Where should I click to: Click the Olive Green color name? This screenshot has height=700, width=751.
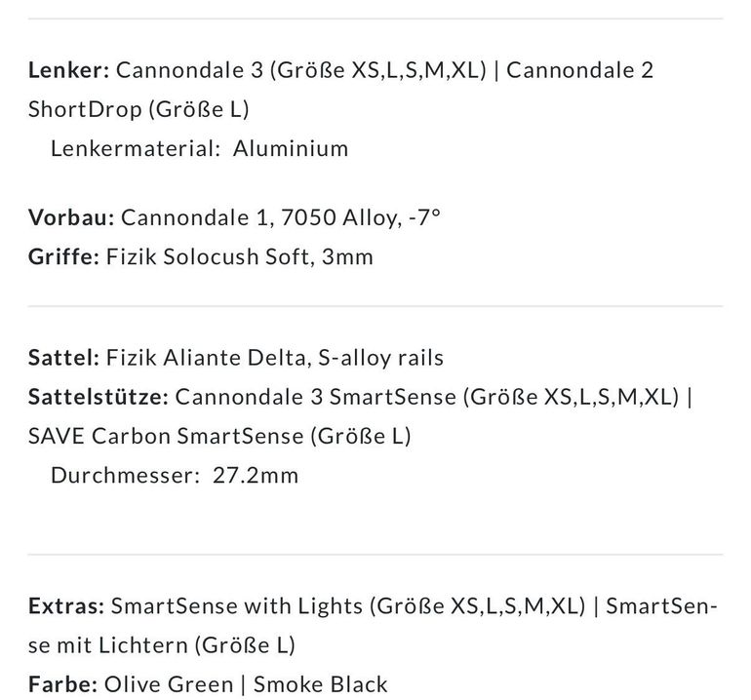click(169, 684)
